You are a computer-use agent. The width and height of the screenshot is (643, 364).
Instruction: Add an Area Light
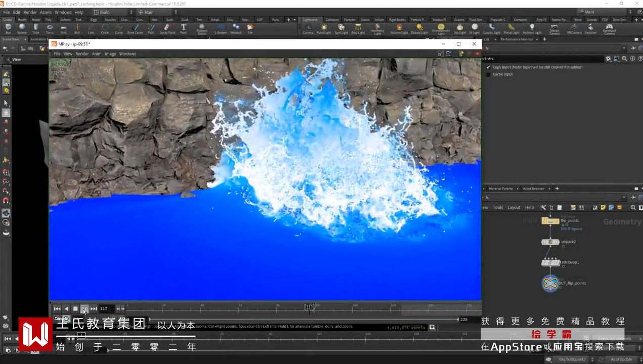pos(358,29)
